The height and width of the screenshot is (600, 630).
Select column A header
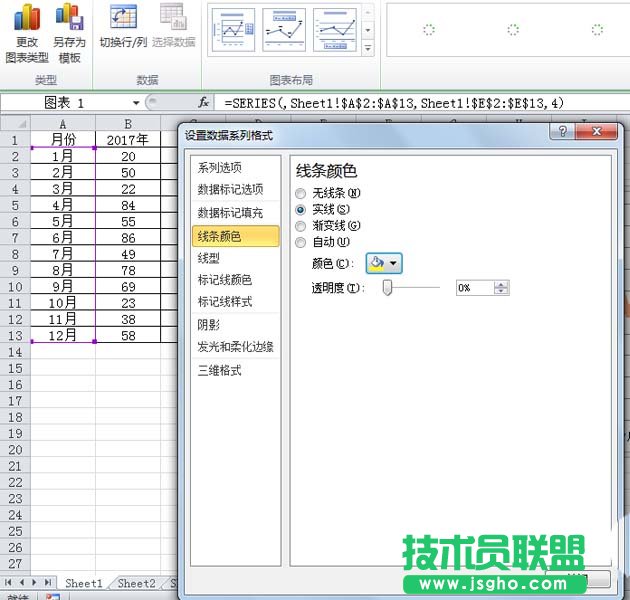click(x=63, y=123)
